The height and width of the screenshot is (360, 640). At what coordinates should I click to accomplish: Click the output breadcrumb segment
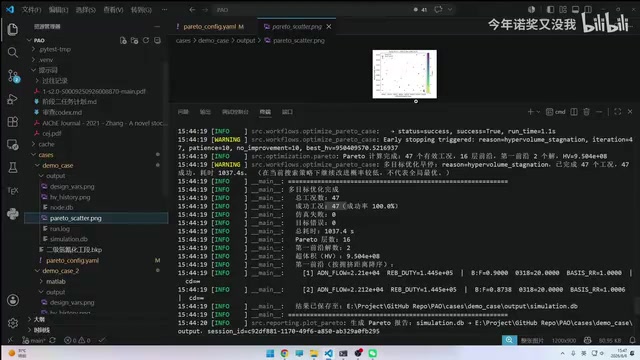point(246,40)
